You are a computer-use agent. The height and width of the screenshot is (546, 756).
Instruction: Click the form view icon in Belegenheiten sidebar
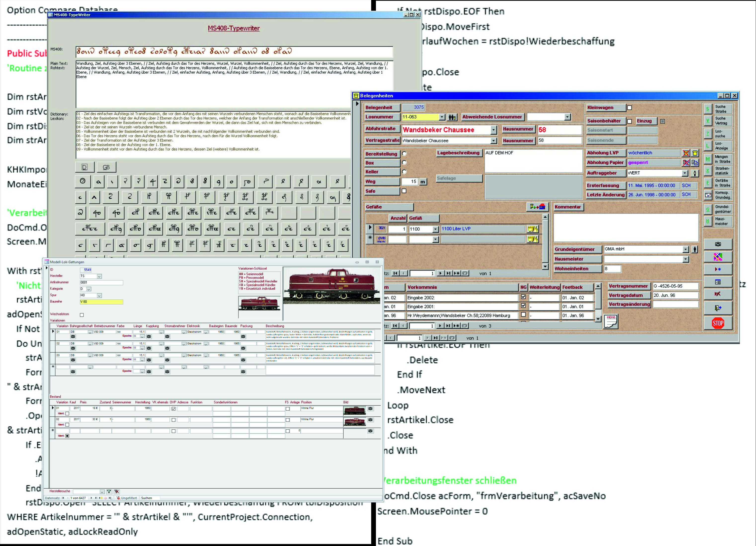(718, 282)
